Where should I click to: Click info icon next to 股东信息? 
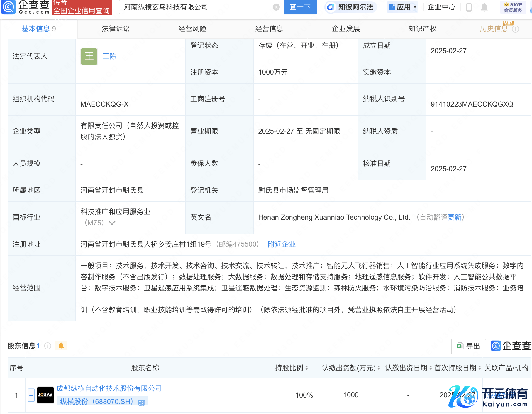(48, 346)
